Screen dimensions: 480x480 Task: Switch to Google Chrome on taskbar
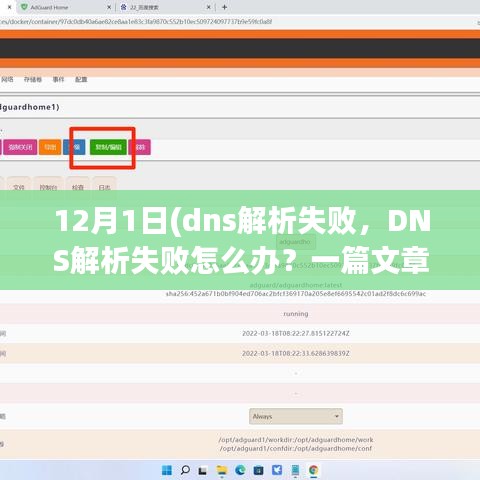pyautogui.click(x=313, y=470)
